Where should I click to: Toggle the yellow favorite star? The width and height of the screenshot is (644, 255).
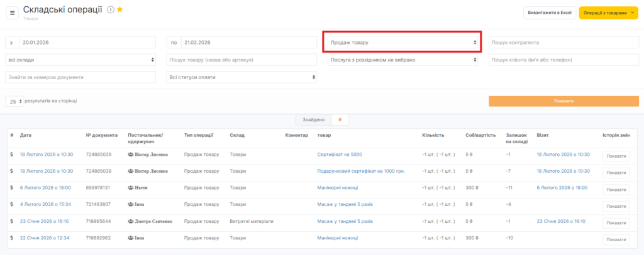pyautogui.click(x=119, y=10)
